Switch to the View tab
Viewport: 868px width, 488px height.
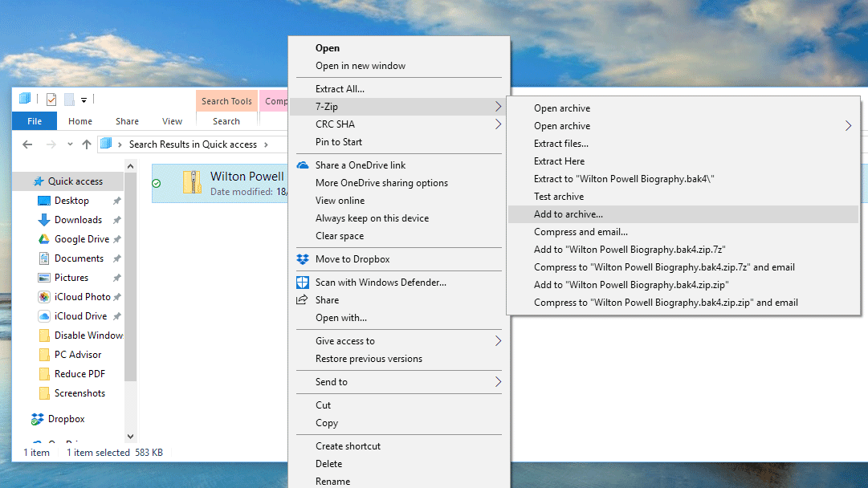[172, 120]
